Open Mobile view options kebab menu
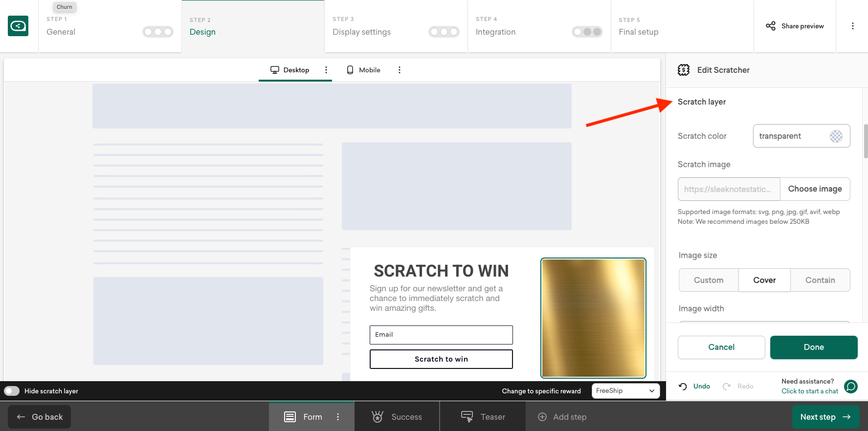The image size is (868, 431). 400,70
